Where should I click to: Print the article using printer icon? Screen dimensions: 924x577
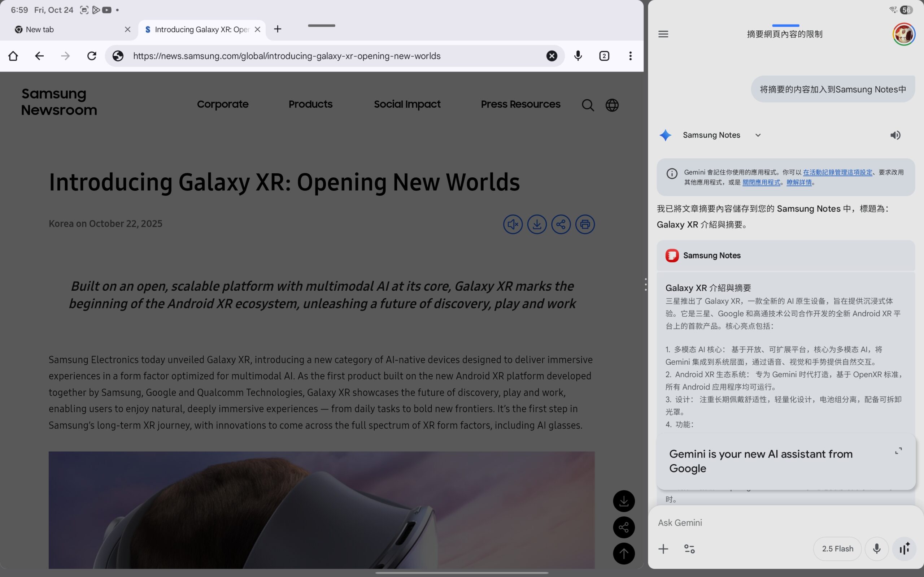pyautogui.click(x=585, y=224)
